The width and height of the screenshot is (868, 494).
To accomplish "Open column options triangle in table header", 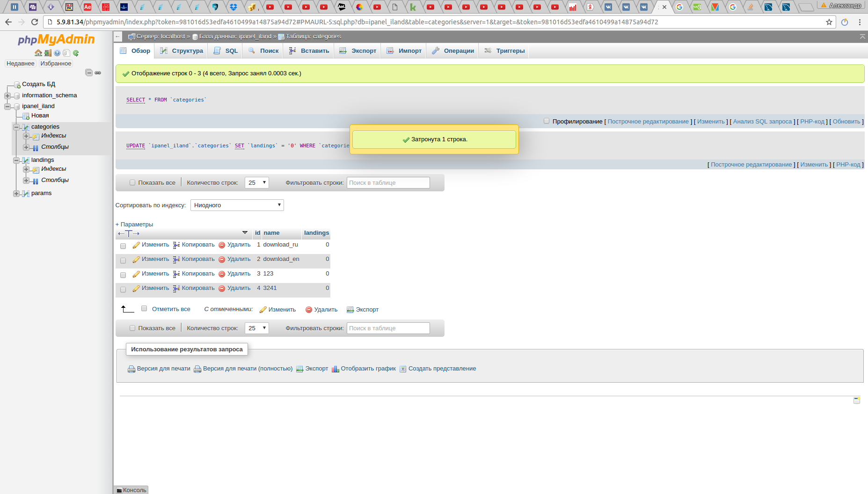I will point(245,232).
